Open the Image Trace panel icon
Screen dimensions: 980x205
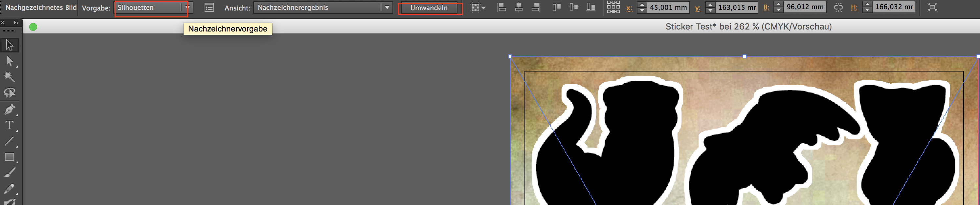tap(209, 7)
